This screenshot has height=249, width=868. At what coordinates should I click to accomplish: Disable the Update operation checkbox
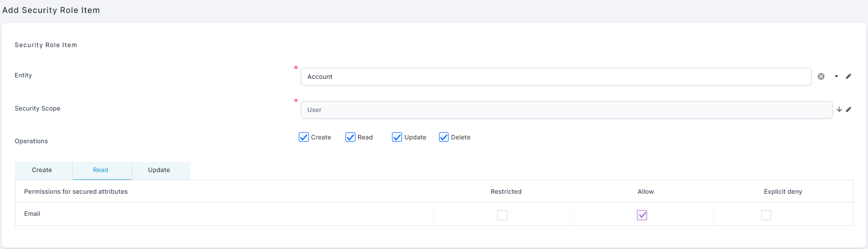[x=397, y=137]
